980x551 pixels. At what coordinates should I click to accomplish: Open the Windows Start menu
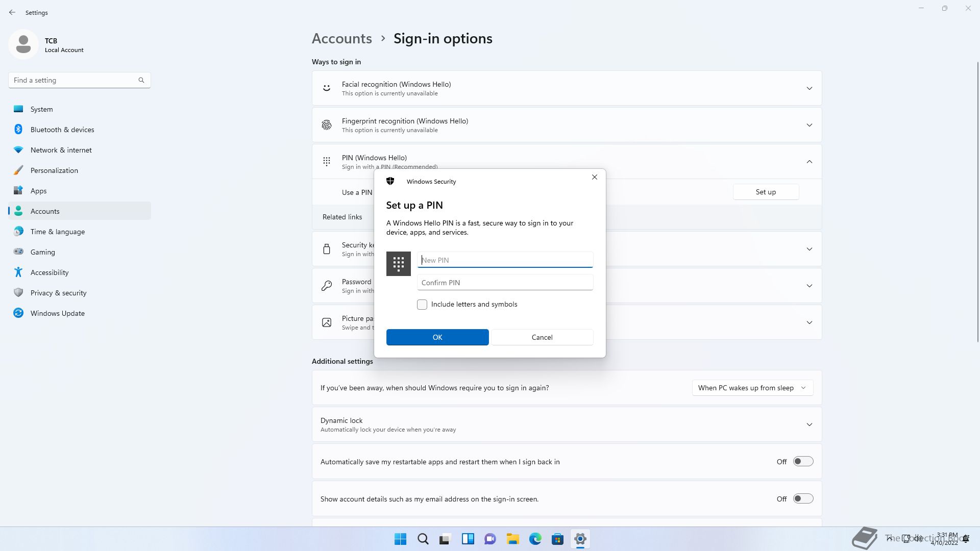pyautogui.click(x=401, y=539)
